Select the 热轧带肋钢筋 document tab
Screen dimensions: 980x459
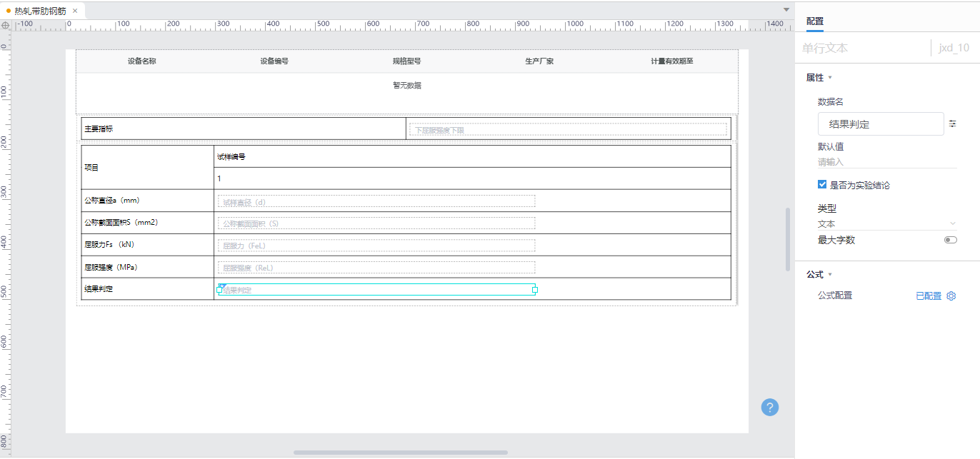tap(39, 11)
